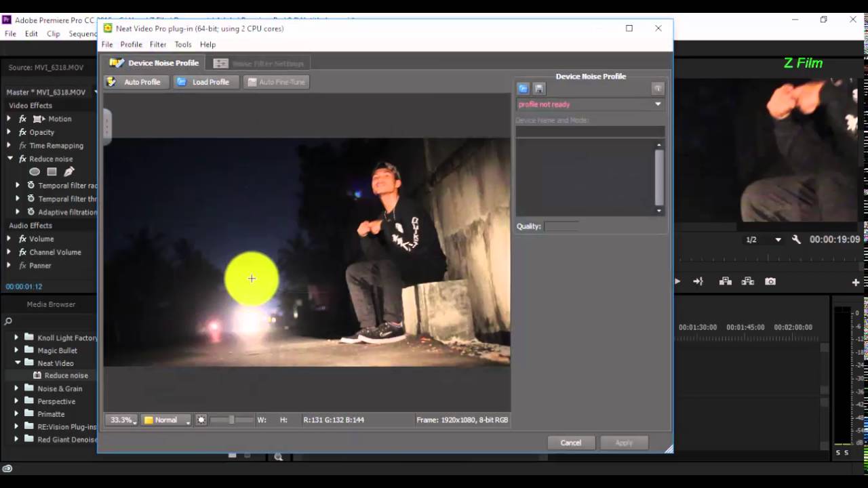
Task: Toggle the fx switch for Volume
Action: pyautogui.click(x=22, y=239)
